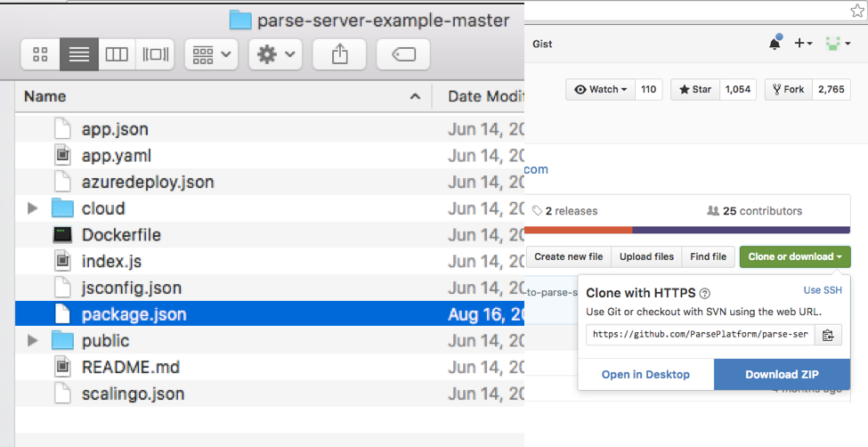Click the Finder edit tags button
The image size is (868, 447).
403,54
